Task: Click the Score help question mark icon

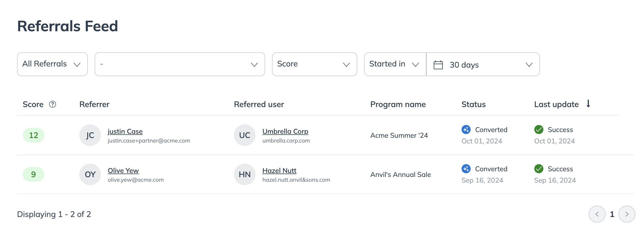Action: point(53,105)
